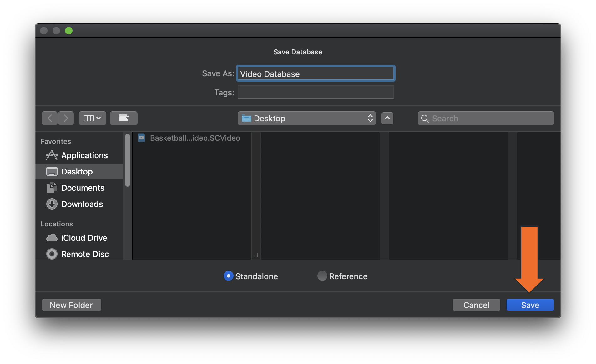The image size is (596, 364).
Task: Click the up-arrow parent folder control
Action: (387, 118)
